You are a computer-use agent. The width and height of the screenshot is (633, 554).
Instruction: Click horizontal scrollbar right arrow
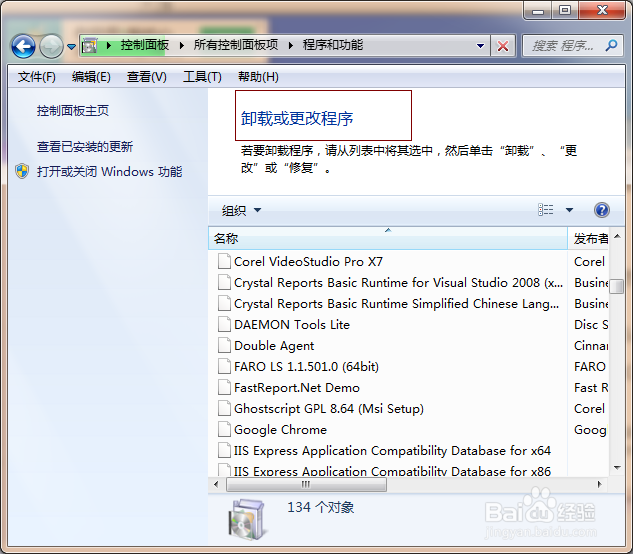pyautogui.click(x=599, y=484)
